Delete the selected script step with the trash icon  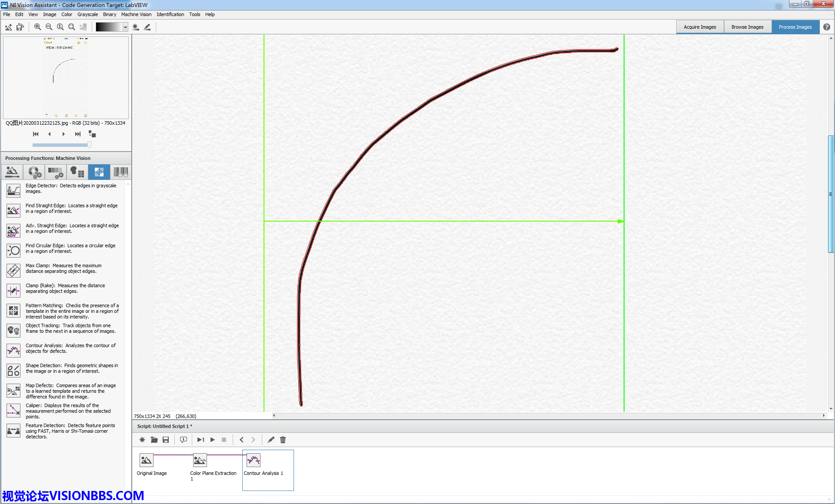click(283, 440)
